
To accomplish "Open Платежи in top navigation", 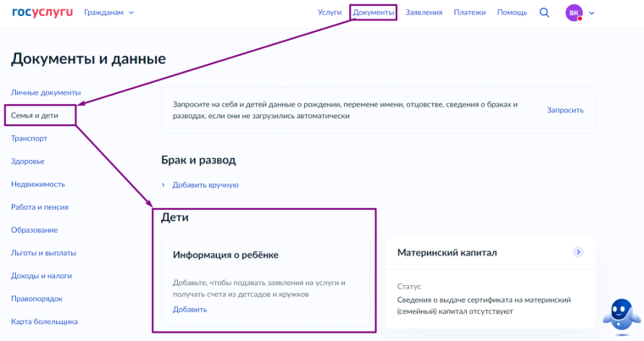I will pos(469,13).
